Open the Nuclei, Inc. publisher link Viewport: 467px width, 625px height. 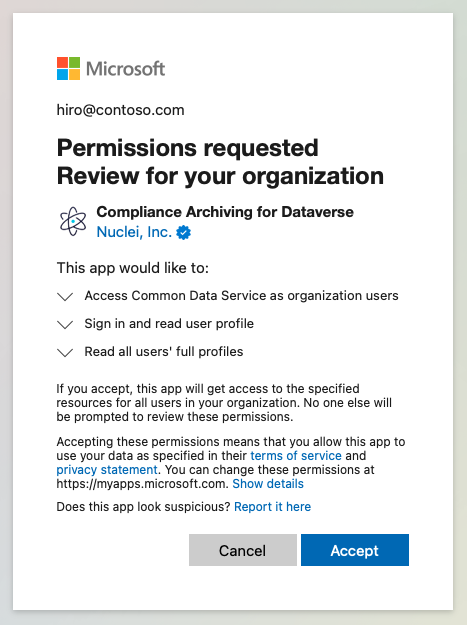(x=134, y=232)
